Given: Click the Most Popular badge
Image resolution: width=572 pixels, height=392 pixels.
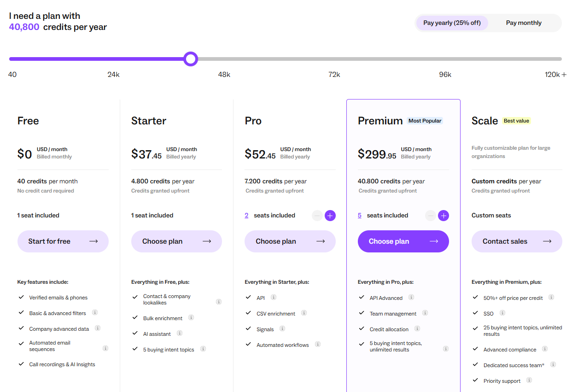Looking at the screenshot, I should pyautogui.click(x=425, y=121).
